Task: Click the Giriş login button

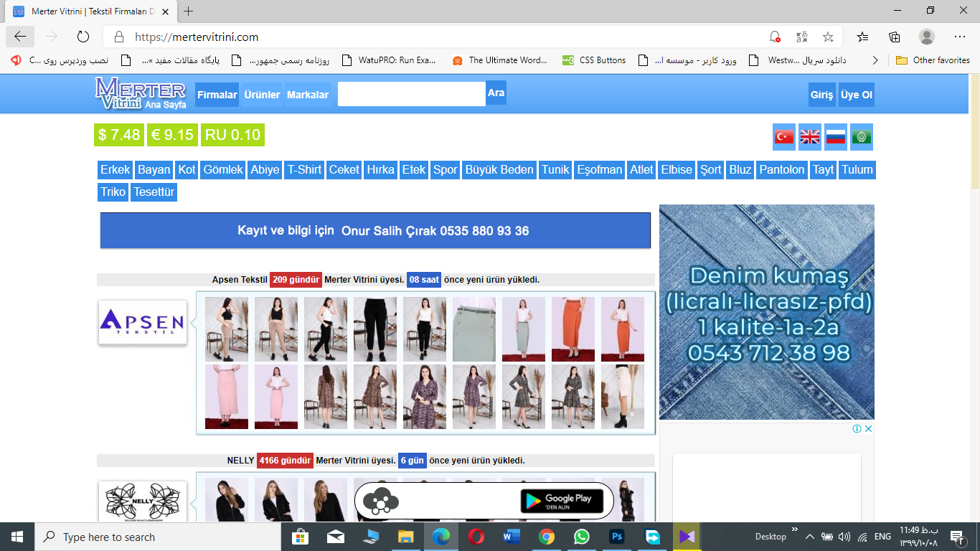Action: (x=822, y=95)
